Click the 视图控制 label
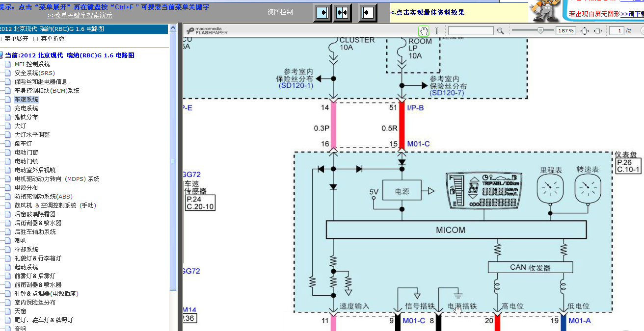The width and height of the screenshot is (644, 331). [280, 12]
